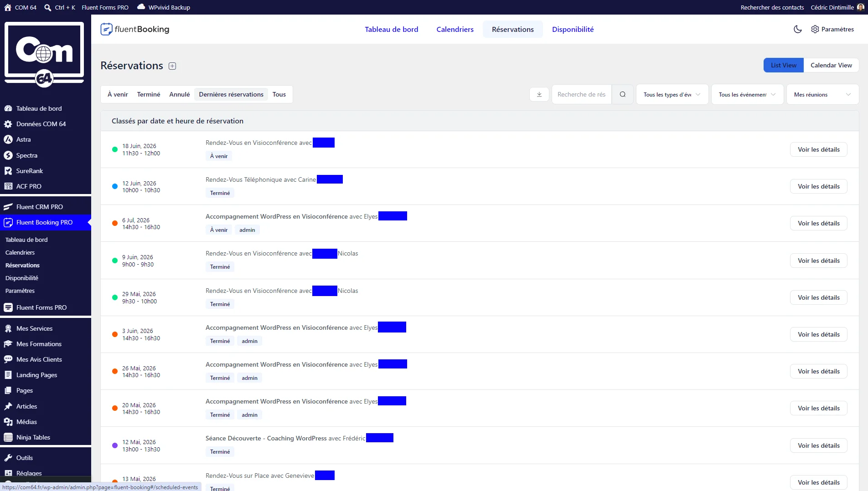View details of the 29 Mai 2026 booking
Viewport: 868px width, 491px height.
click(x=818, y=297)
